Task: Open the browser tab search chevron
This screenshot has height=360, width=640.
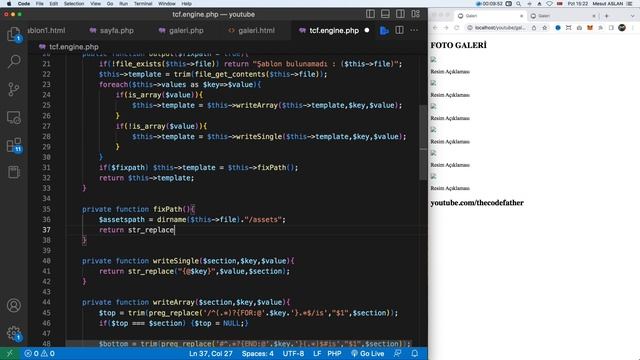Action: coord(633,16)
